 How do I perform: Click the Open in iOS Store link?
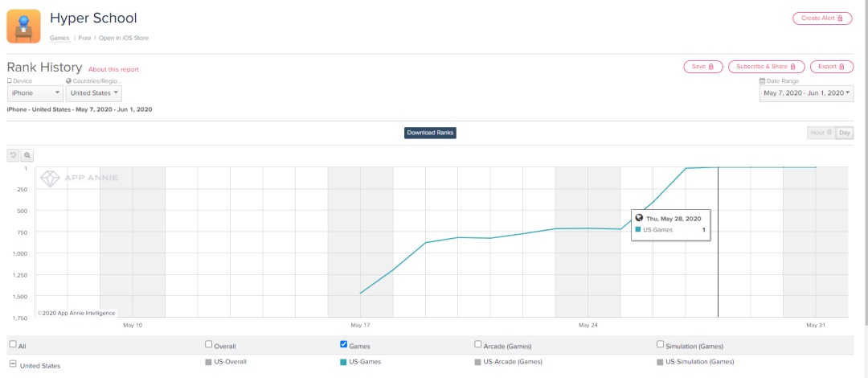124,39
